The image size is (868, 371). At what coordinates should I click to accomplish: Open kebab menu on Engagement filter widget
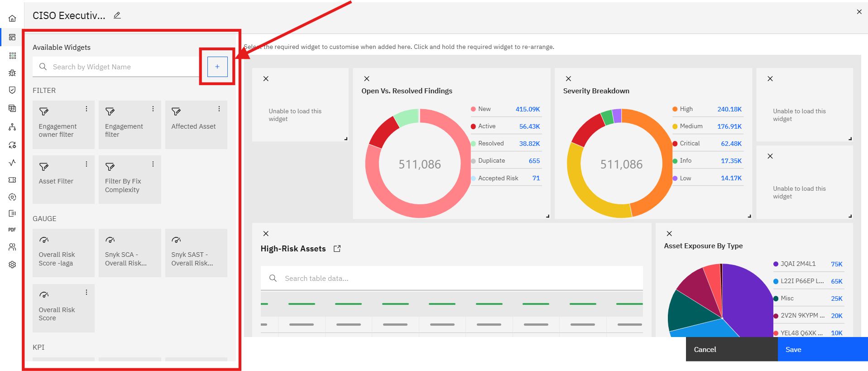pos(153,109)
